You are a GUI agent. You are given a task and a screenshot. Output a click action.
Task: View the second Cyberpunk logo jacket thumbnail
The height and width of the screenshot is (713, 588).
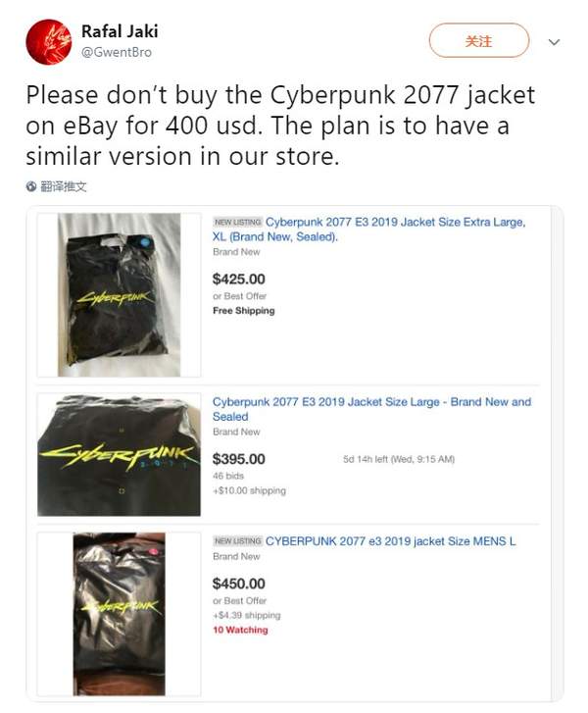[119, 454]
